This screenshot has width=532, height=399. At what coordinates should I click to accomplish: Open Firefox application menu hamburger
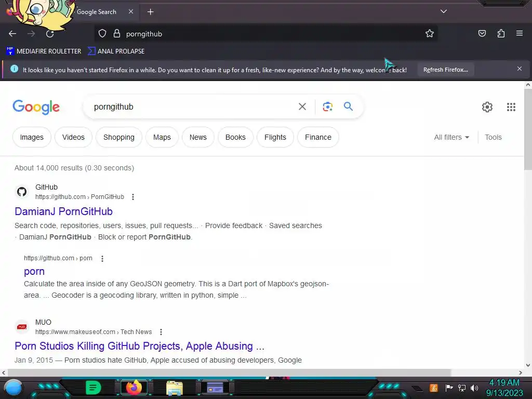(520, 33)
